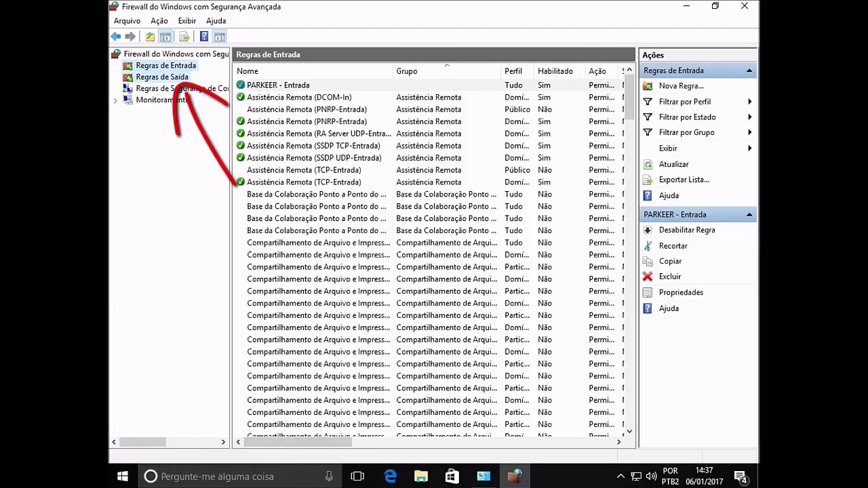Expand the Monitoramento tree node
Viewport: 868px width, 488px height.
tap(115, 100)
